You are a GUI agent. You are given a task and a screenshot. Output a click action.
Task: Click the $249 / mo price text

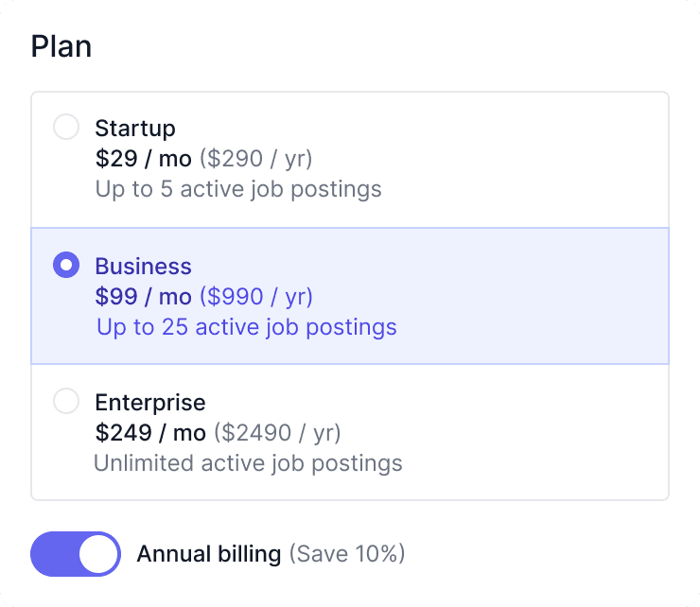150,433
